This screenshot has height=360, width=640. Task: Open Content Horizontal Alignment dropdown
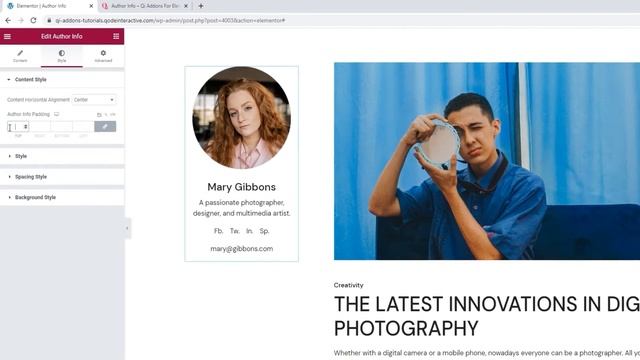(94, 100)
